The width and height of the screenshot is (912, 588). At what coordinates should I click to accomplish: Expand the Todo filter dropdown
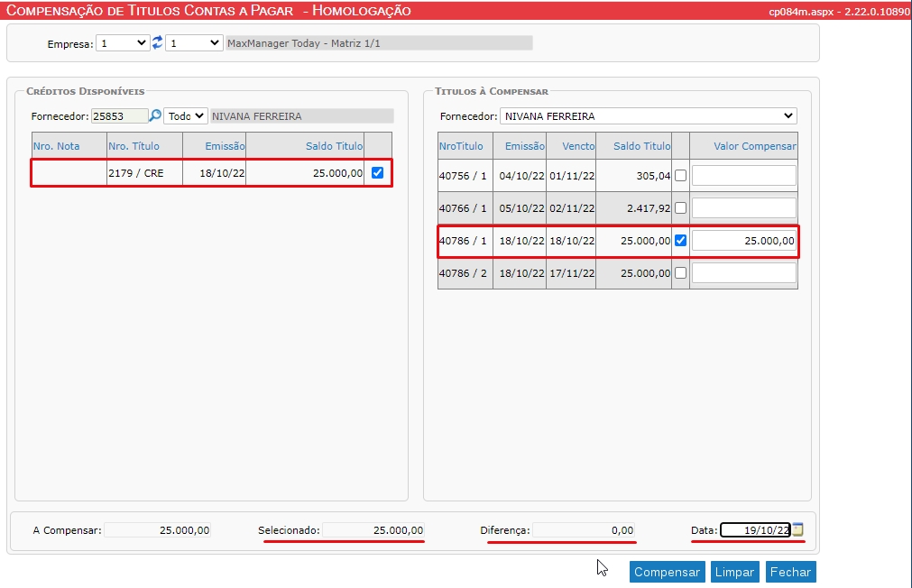pos(186,115)
